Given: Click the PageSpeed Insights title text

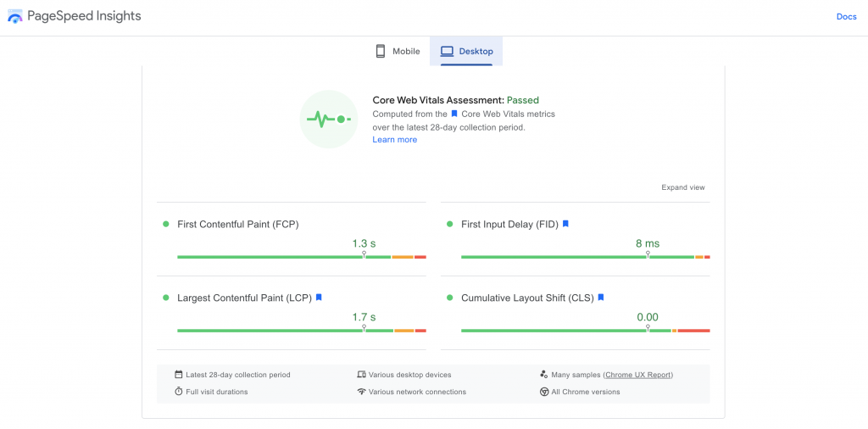Looking at the screenshot, I should [x=84, y=16].
